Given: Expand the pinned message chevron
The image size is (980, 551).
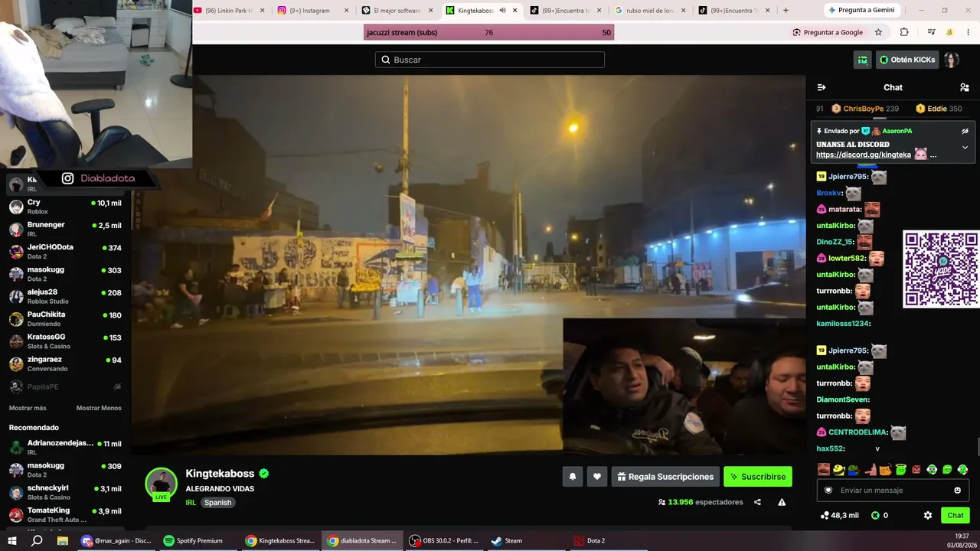Looking at the screenshot, I should 965,147.
